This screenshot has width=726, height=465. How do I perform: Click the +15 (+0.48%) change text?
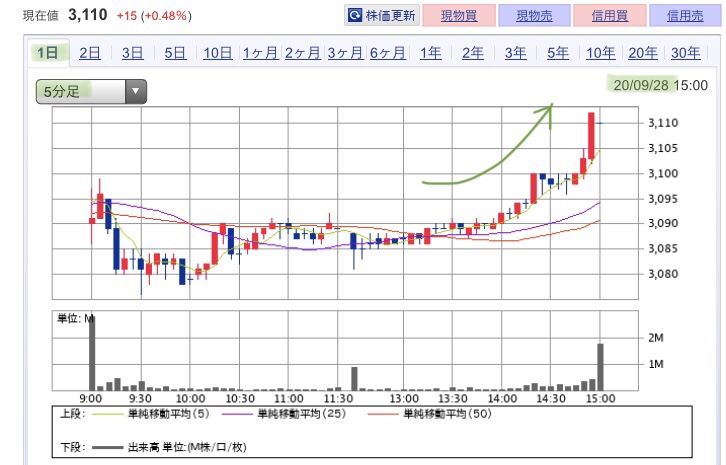(x=154, y=16)
